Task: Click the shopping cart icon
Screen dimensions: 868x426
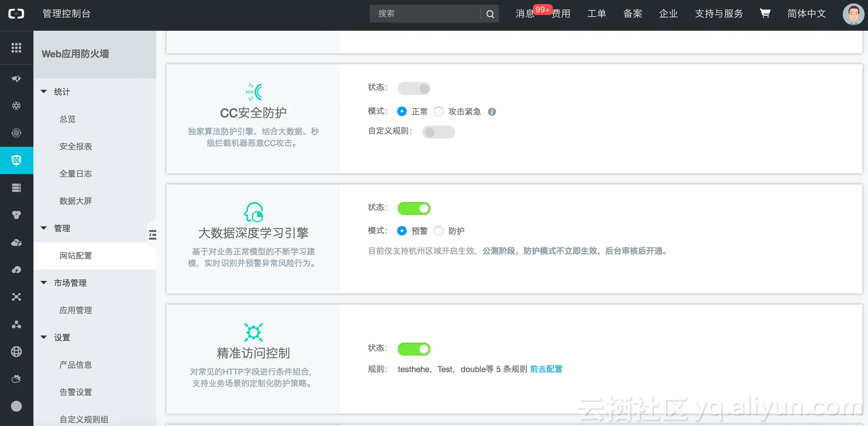Action: 765,13
